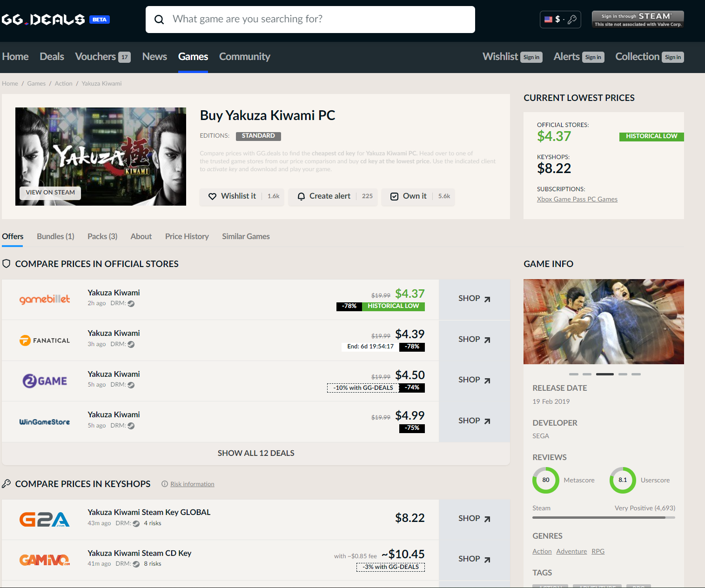Viewport: 705px width, 588px height.
Task: Click Action in the breadcrumb
Action: tap(64, 84)
